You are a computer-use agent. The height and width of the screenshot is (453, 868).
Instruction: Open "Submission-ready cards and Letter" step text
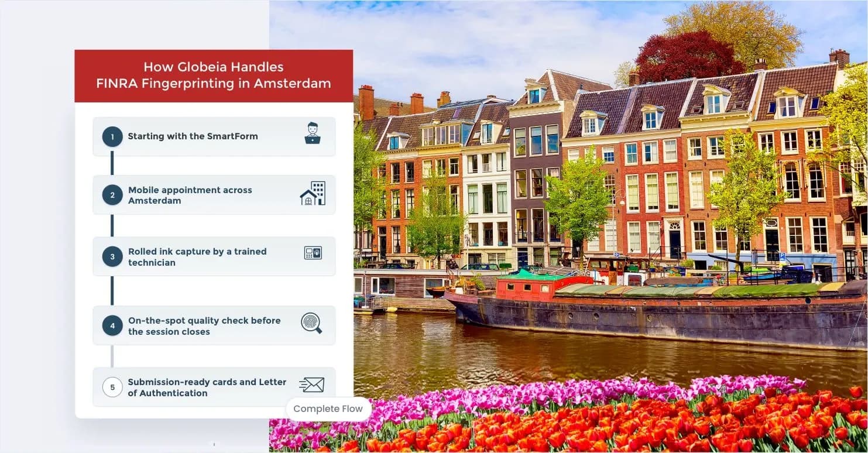[207, 387]
